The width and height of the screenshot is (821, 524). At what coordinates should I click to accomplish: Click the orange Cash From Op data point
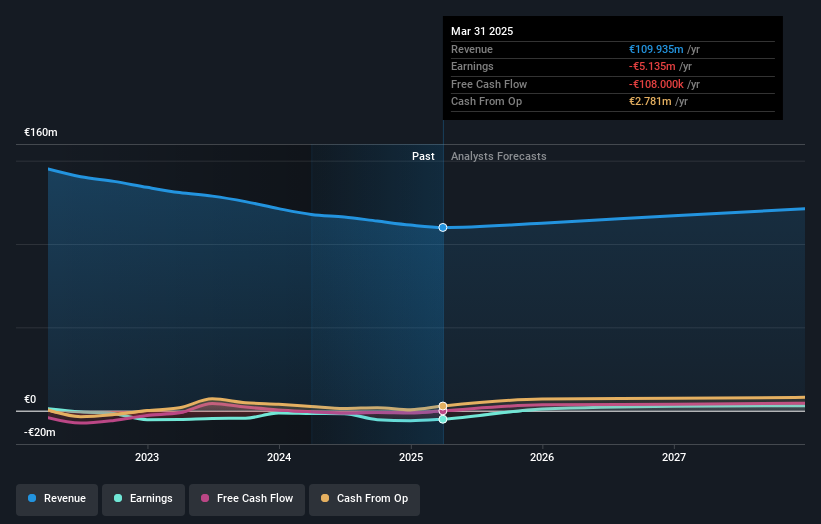(x=443, y=406)
